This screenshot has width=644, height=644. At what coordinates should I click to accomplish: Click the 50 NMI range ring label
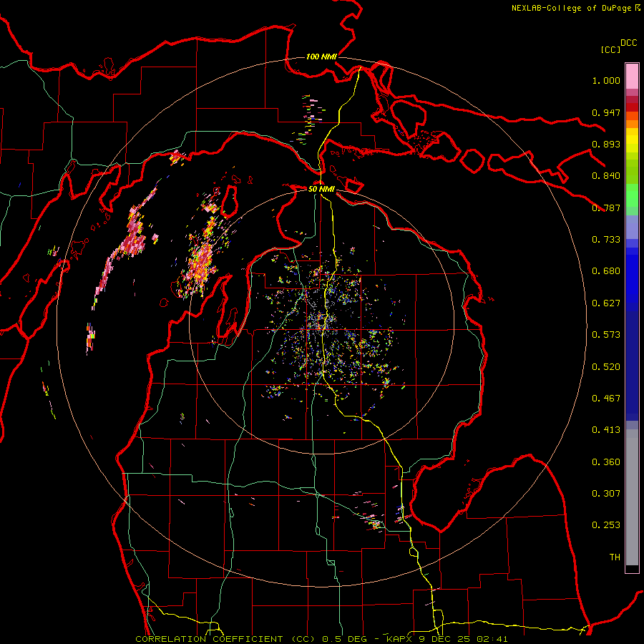click(321, 189)
